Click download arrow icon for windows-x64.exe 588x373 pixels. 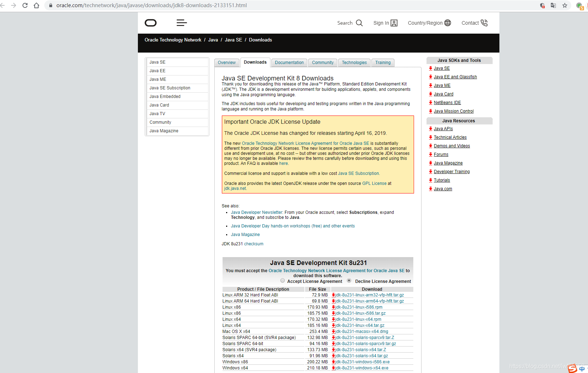[333, 368]
